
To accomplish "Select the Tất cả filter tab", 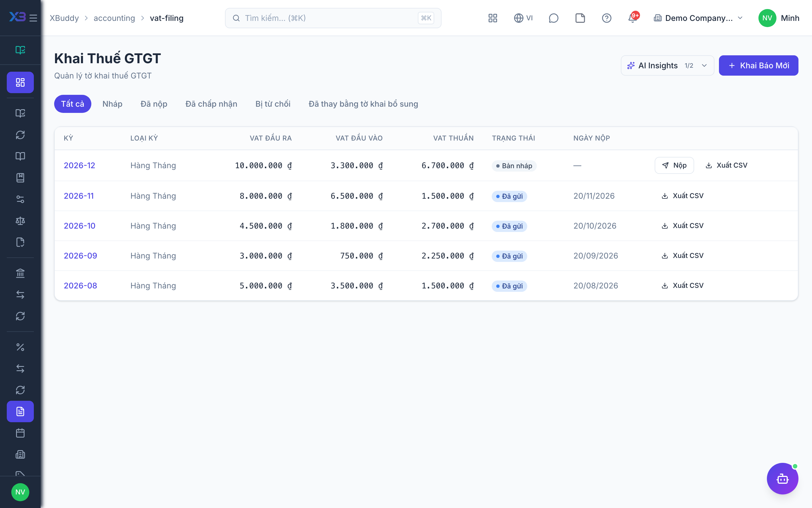I will pyautogui.click(x=72, y=104).
